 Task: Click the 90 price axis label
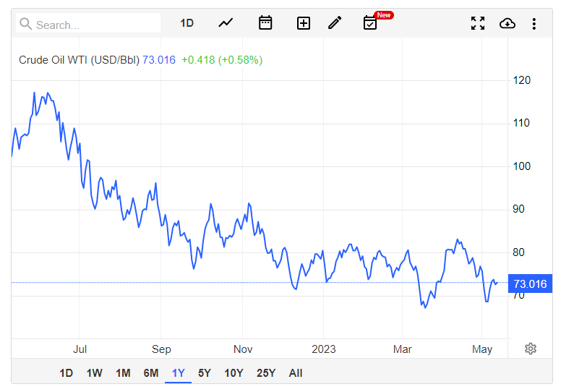tap(518, 209)
